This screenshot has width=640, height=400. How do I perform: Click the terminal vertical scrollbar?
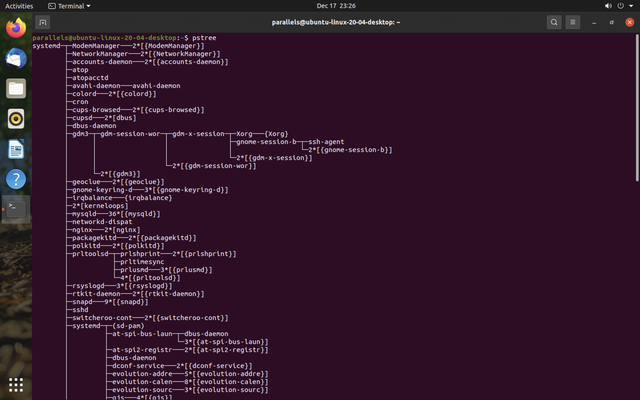pos(637,107)
